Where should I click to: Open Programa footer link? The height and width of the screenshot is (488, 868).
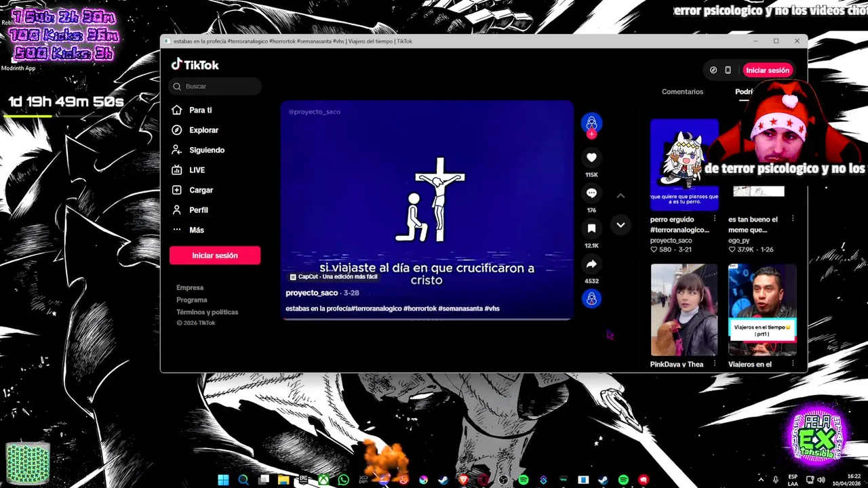[x=192, y=300]
